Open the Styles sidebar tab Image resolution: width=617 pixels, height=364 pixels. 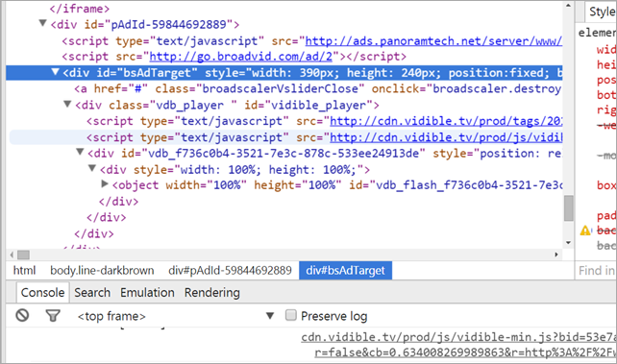[x=601, y=12]
